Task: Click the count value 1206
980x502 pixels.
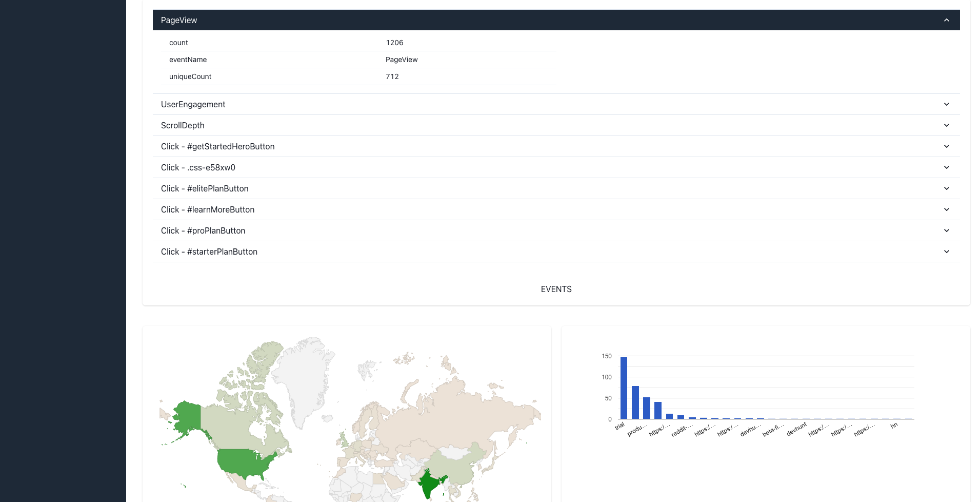Action: pyautogui.click(x=394, y=43)
